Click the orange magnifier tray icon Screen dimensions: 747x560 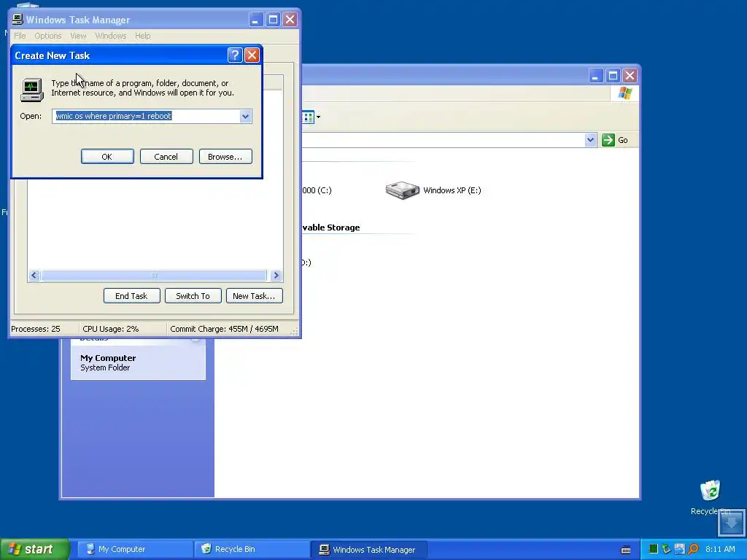click(693, 549)
